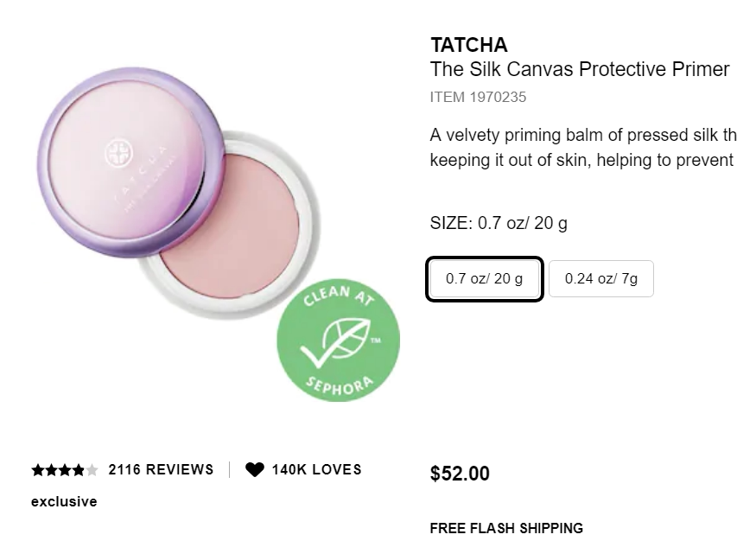The width and height of the screenshot is (737, 560).
Task: Click the ITEM 1970235 number text
Action: point(478,97)
